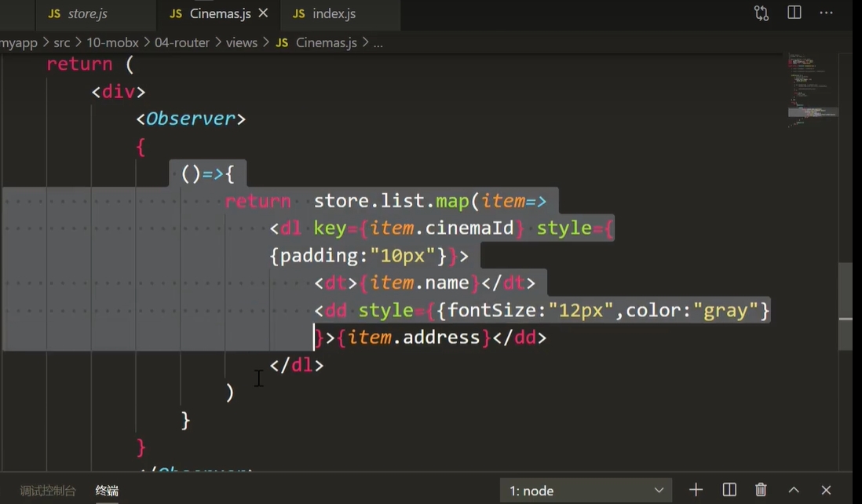Close the Cinemas.js tab
This screenshot has width=862, height=504.
pyautogui.click(x=263, y=13)
